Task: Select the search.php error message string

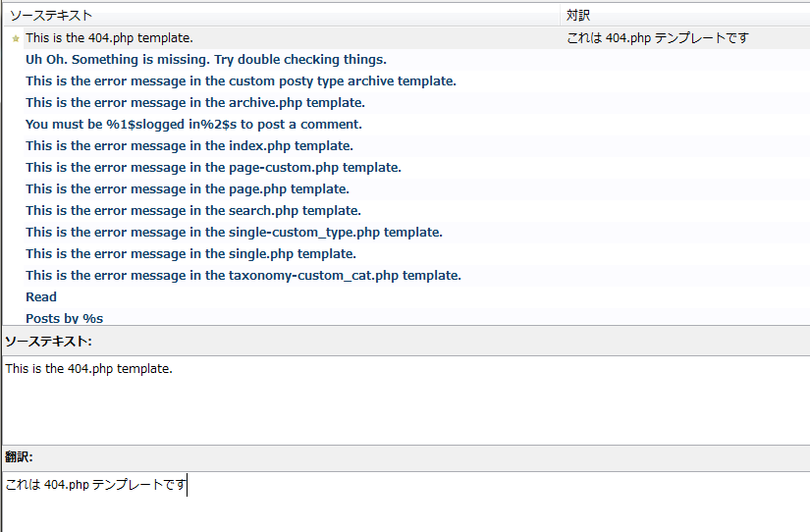Action: [x=193, y=211]
